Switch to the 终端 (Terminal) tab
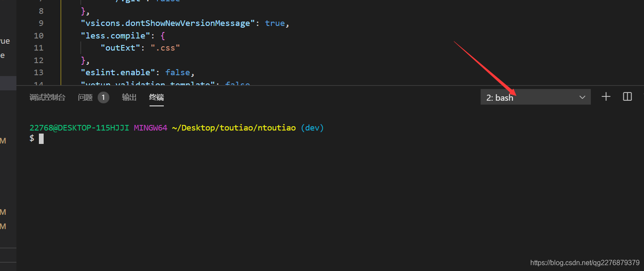 click(x=156, y=97)
